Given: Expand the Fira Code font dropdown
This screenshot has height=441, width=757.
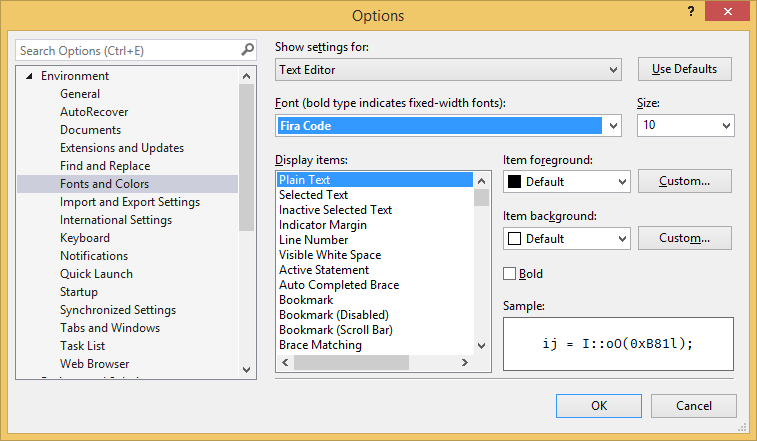Looking at the screenshot, I should click(x=613, y=126).
